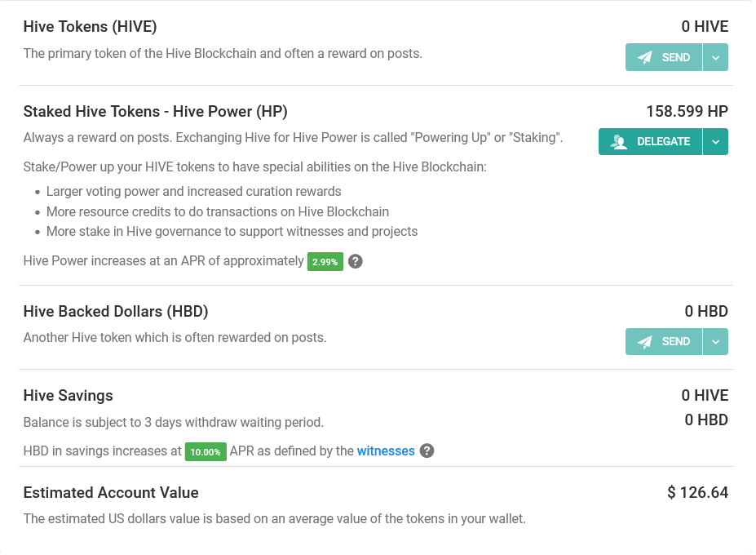Click the $ 126.64 estimated account value

pyautogui.click(x=697, y=492)
